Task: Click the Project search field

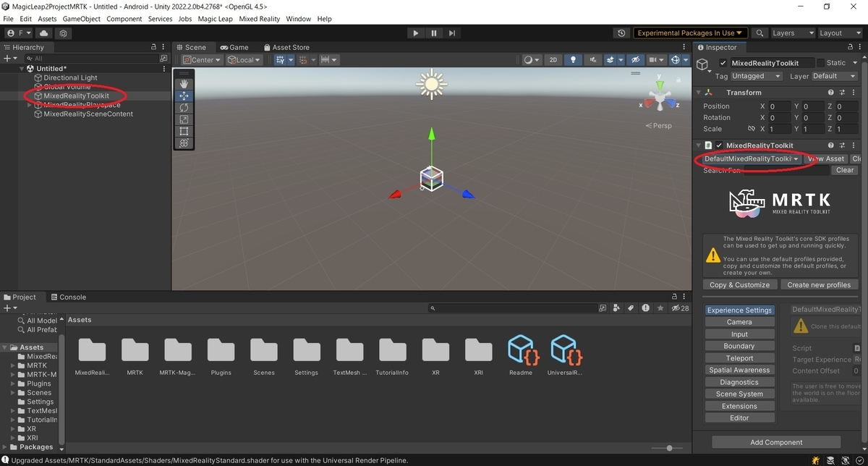Action: click(511, 308)
